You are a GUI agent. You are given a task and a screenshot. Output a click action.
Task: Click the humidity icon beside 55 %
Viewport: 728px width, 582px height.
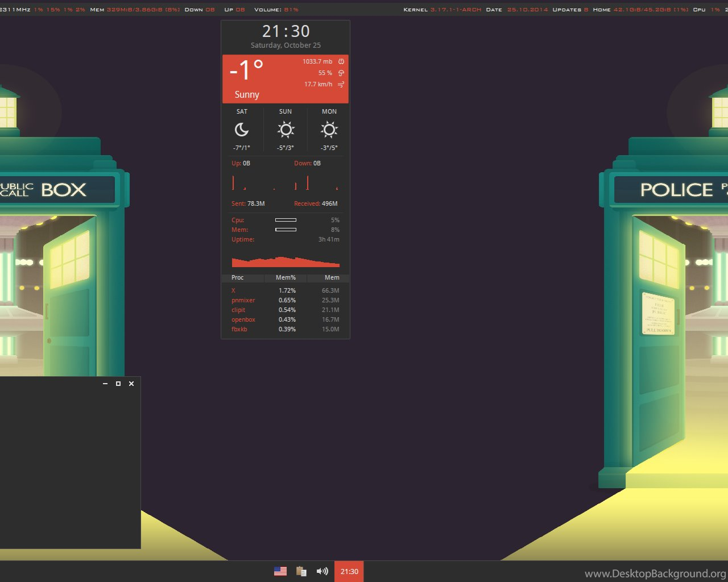[341, 73]
